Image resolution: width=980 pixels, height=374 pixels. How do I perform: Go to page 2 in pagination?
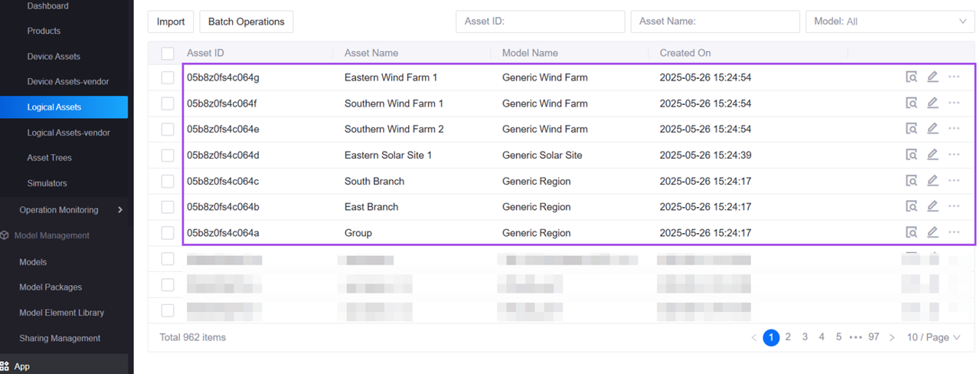tap(788, 337)
